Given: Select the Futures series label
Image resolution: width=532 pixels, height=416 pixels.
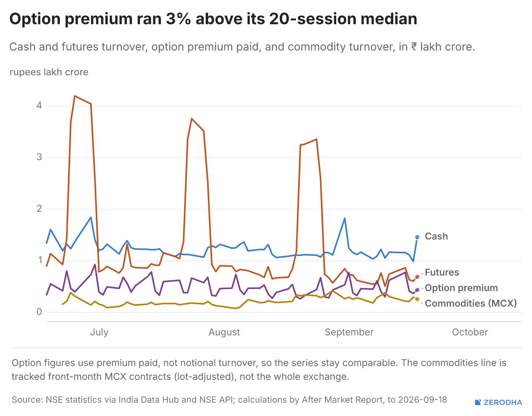Looking at the screenshot, I should click(x=442, y=272).
